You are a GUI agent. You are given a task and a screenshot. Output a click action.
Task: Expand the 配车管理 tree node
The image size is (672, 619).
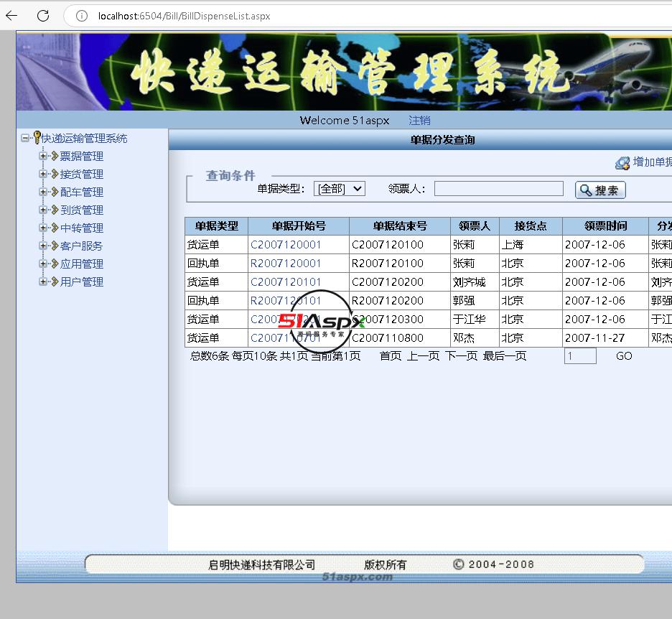pyautogui.click(x=43, y=192)
